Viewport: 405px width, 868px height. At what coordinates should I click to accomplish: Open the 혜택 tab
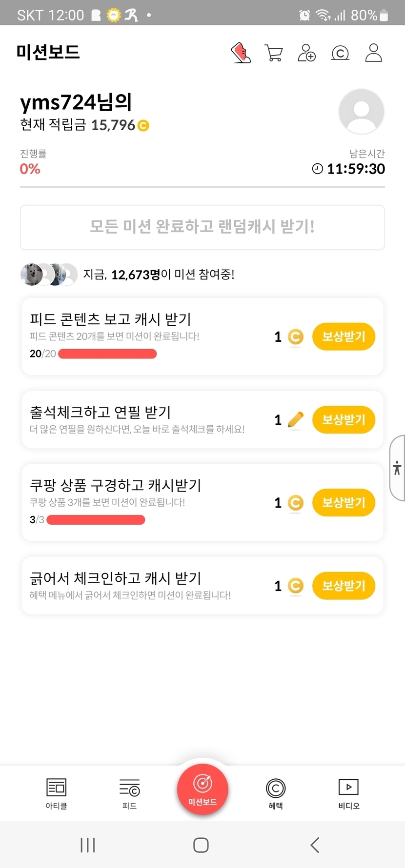276,793
